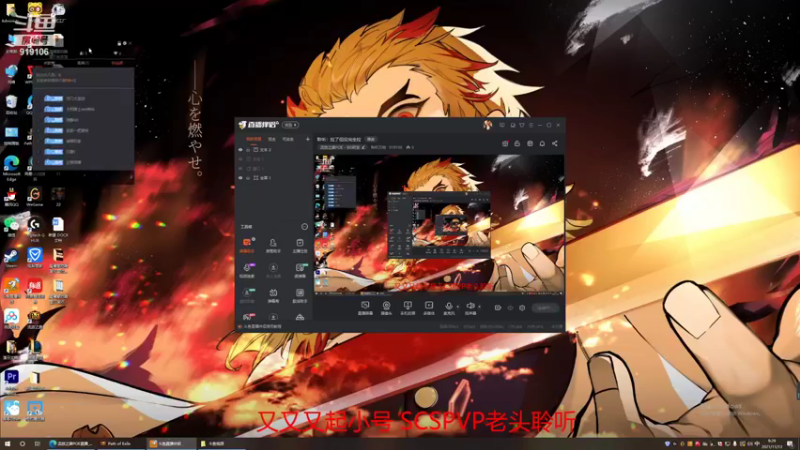
Task: Open Path of Exile taskbar item
Action: point(120,444)
